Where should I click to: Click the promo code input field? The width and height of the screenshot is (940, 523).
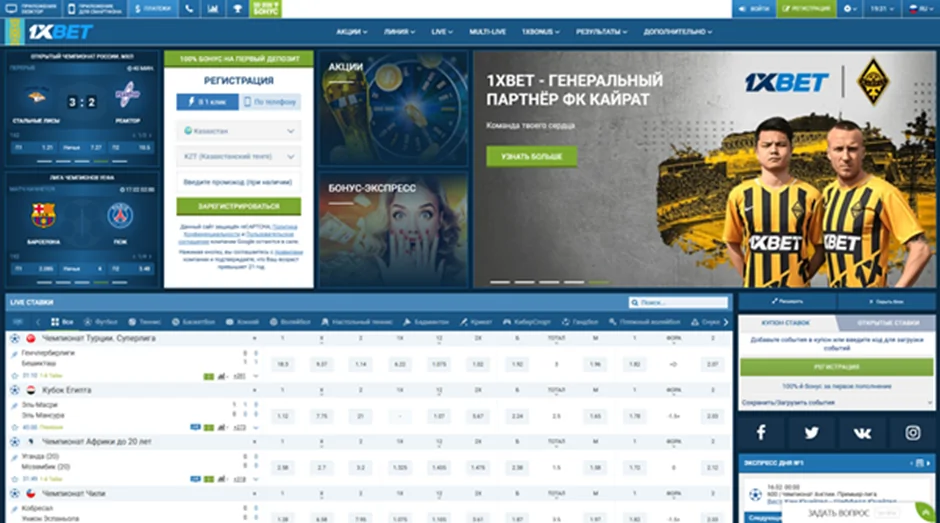tap(239, 182)
